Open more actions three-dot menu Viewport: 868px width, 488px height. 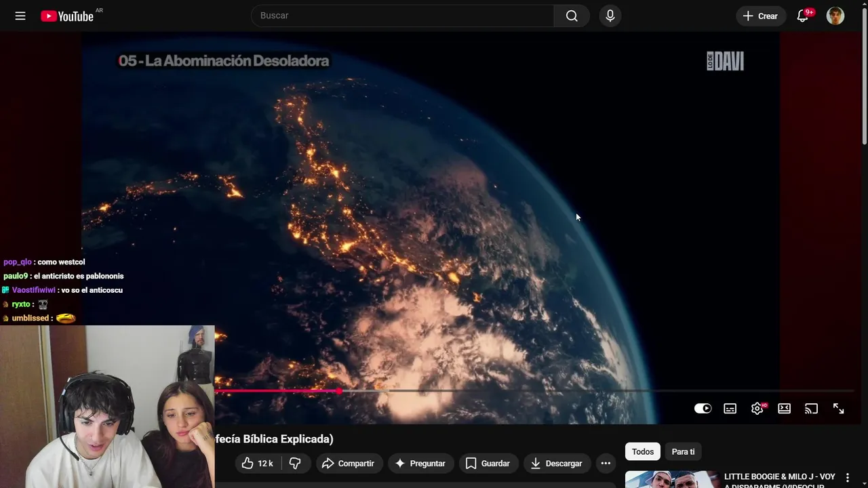coord(606,464)
